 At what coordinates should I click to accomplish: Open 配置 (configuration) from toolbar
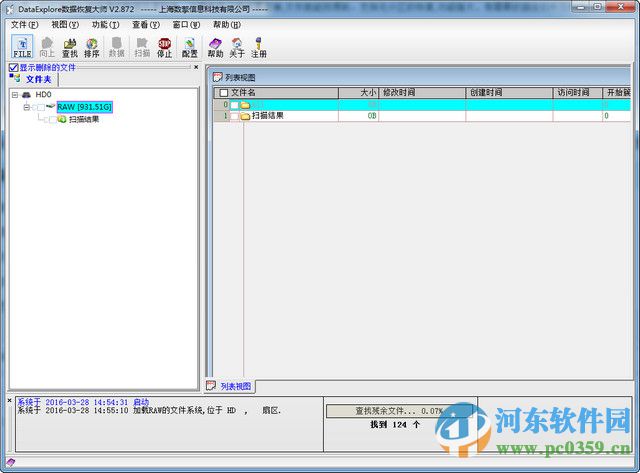pos(189,47)
